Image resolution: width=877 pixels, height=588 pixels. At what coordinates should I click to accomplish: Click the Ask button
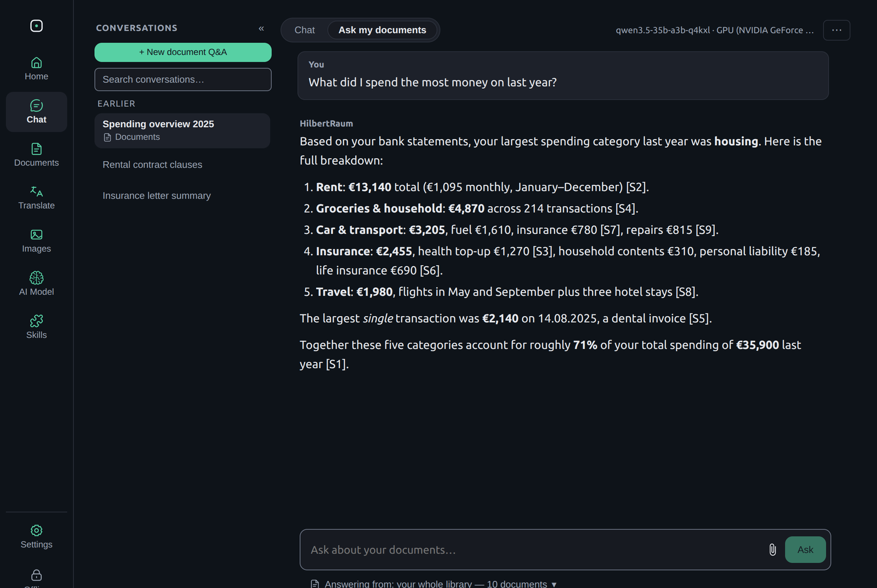(x=805, y=550)
